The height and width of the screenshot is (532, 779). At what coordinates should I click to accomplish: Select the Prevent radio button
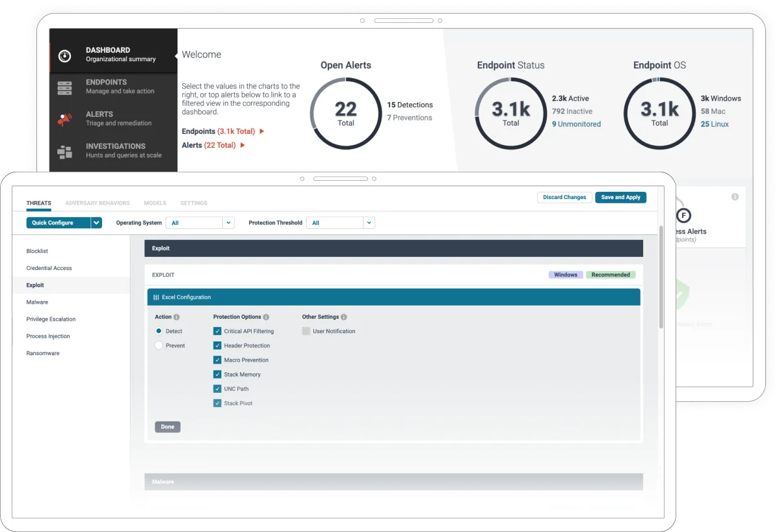click(x=159, y=345)
